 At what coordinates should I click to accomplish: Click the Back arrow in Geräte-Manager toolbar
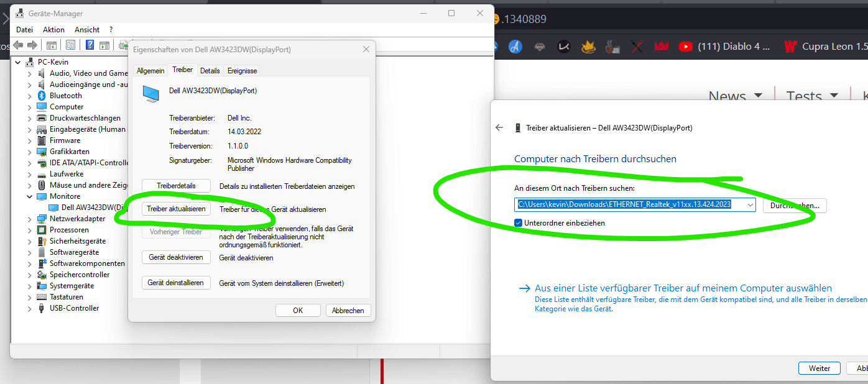pyautogui.click(x=18, y=45)
